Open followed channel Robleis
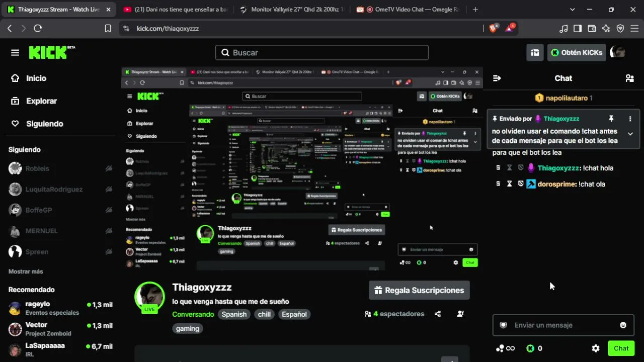This screenshot has width=644, height=362. click(60, 168)
